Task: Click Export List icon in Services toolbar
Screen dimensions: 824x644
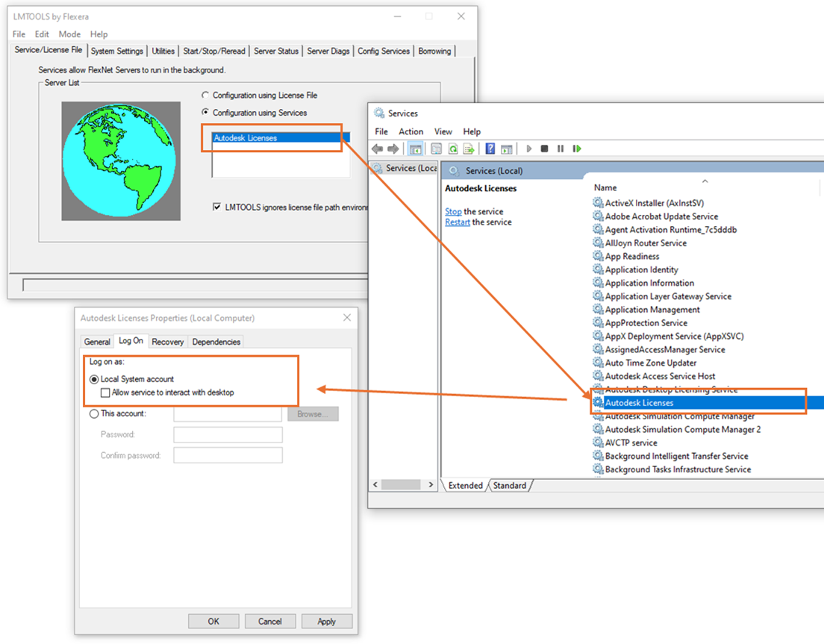Action: point(469,149)
